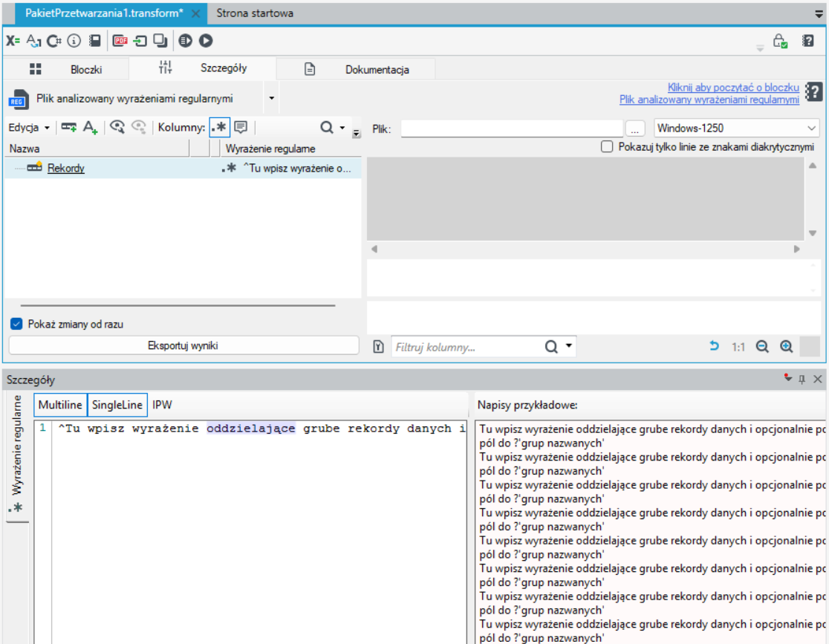
Task: Toggle the Multiline regex option
Action: click(x=60, y=405)
